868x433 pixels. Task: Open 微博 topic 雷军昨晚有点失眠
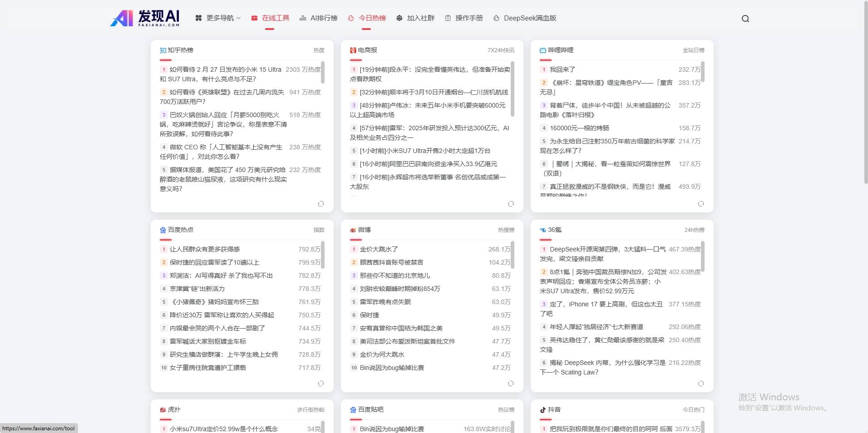(385, 302)
